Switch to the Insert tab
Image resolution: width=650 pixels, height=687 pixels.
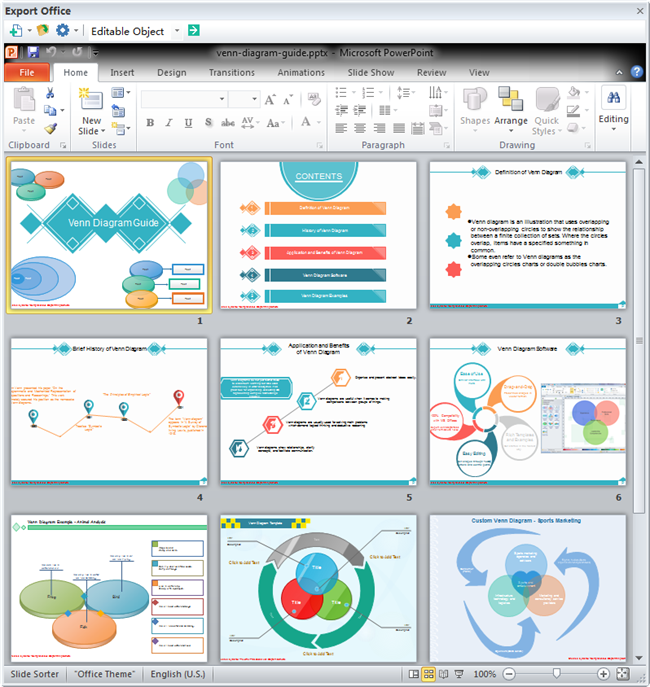pos(122,72)
